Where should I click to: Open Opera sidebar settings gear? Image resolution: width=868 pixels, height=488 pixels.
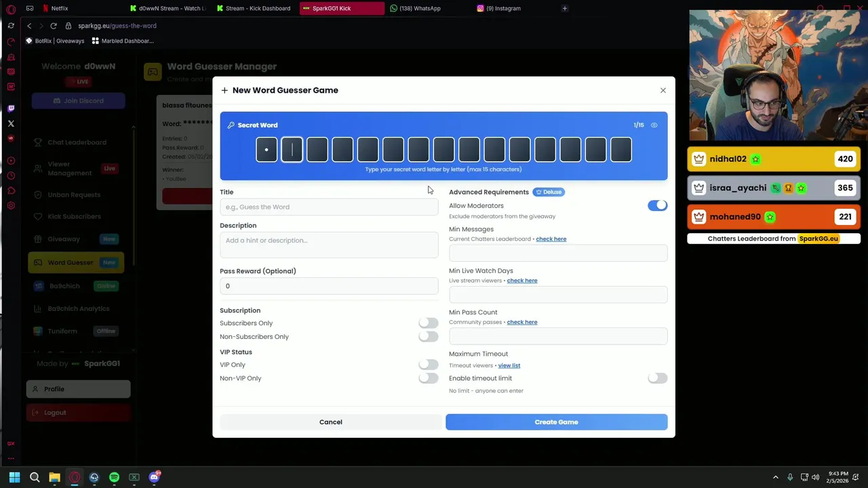pyautogui.click(x=11, y=205)
